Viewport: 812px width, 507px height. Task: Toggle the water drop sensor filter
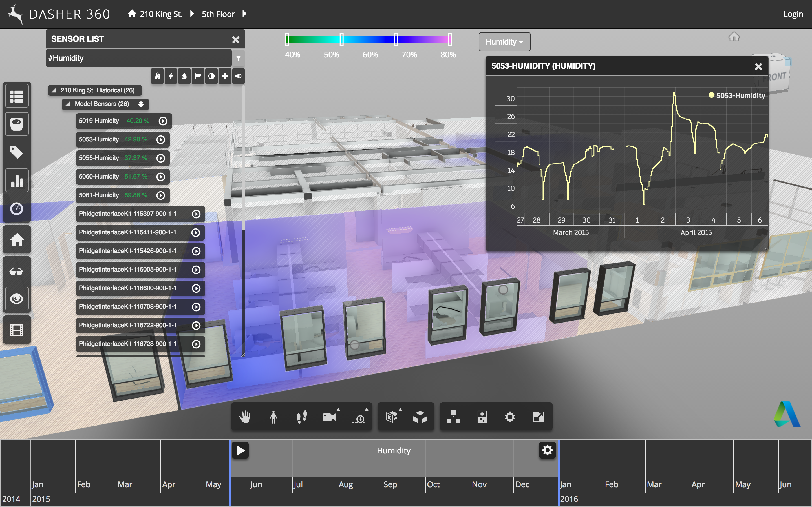pos(184,76)
